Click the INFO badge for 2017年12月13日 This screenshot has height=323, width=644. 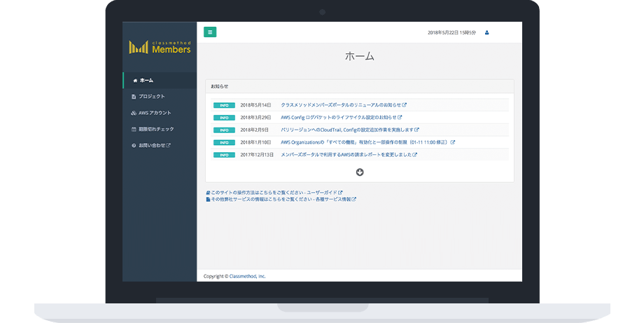tap(224, 154)
